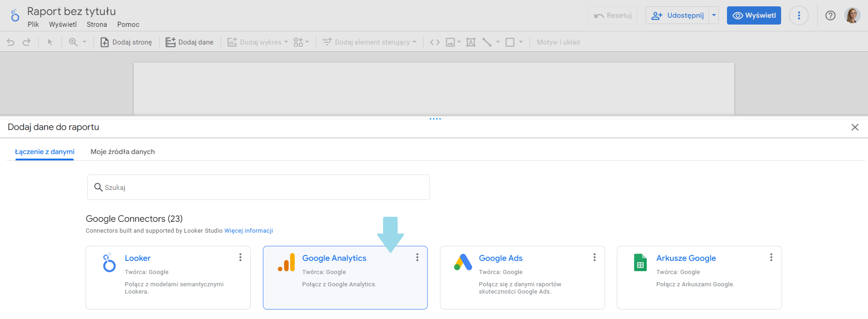Select the Google Ads connector title
The image size is (868, 319).
pos(500,258)
